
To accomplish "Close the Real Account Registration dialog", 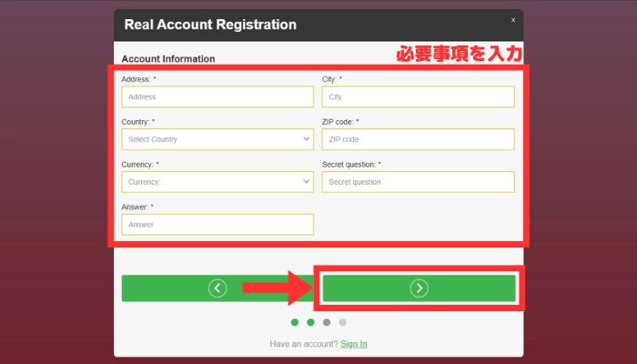I will pyautogui.click(x=512, y=19).
